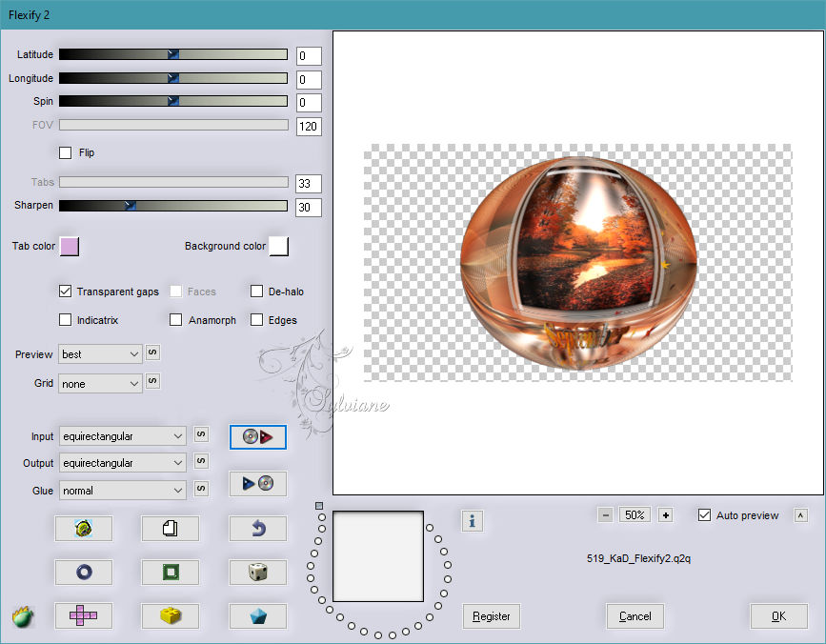Click the small square atop the dotted ring
The height and width of the screenshot is (644, 826).
(x=319, y=506)
